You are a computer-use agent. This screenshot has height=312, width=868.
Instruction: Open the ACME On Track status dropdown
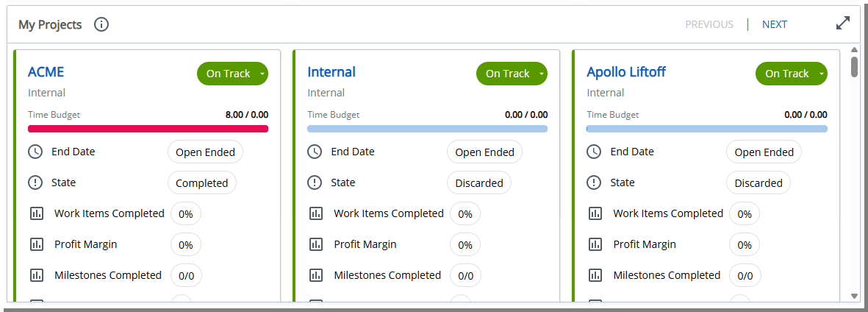(262, 74)
